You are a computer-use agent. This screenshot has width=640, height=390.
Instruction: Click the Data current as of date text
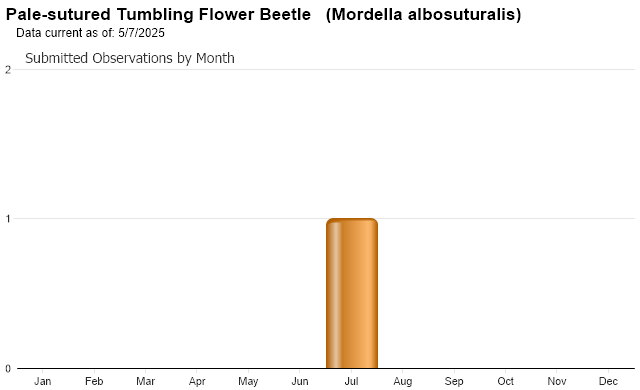click(90, 33)
